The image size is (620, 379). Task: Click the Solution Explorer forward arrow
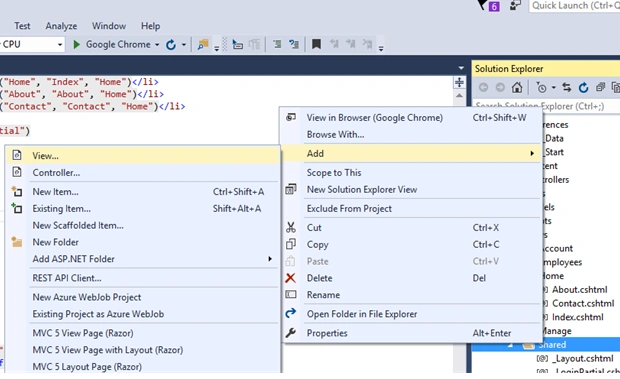point(500,87)
